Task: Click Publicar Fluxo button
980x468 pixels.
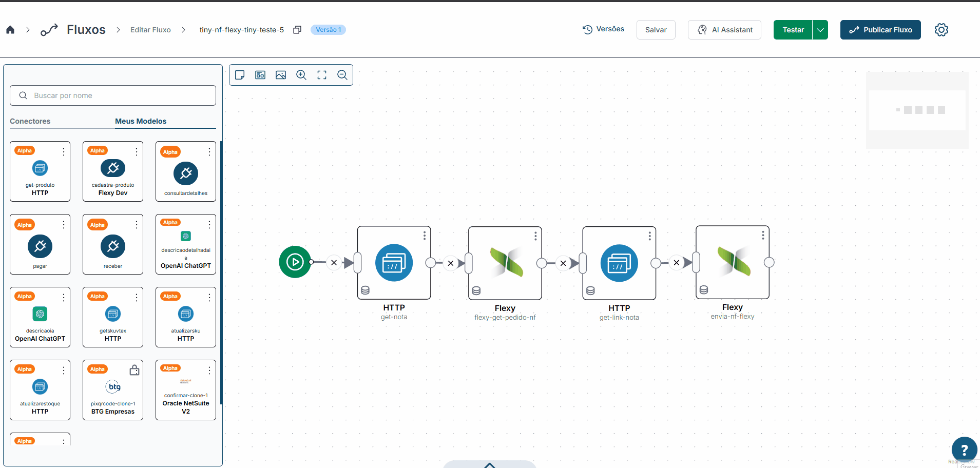Action: pos(880,30)
